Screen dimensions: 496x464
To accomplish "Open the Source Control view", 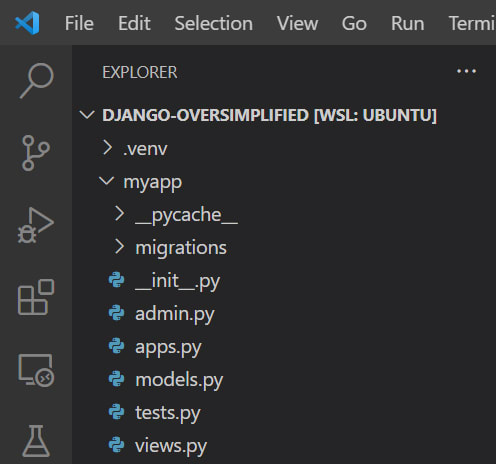I will click(36, 153).
